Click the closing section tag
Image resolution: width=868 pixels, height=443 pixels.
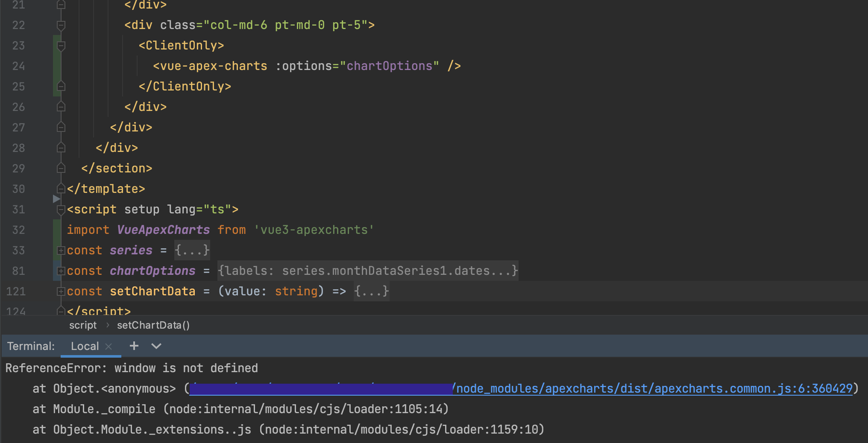(x=117, y=168)
